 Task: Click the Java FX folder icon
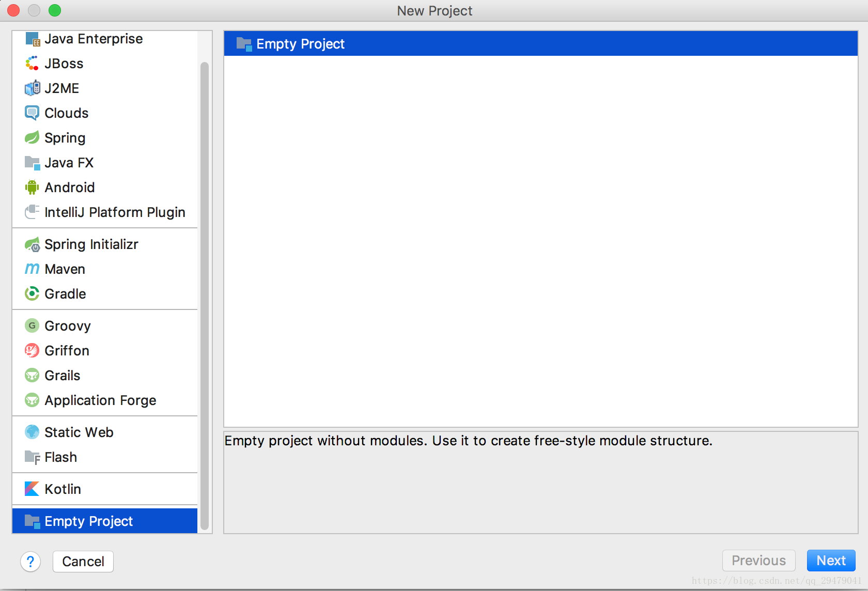(32, 163)
